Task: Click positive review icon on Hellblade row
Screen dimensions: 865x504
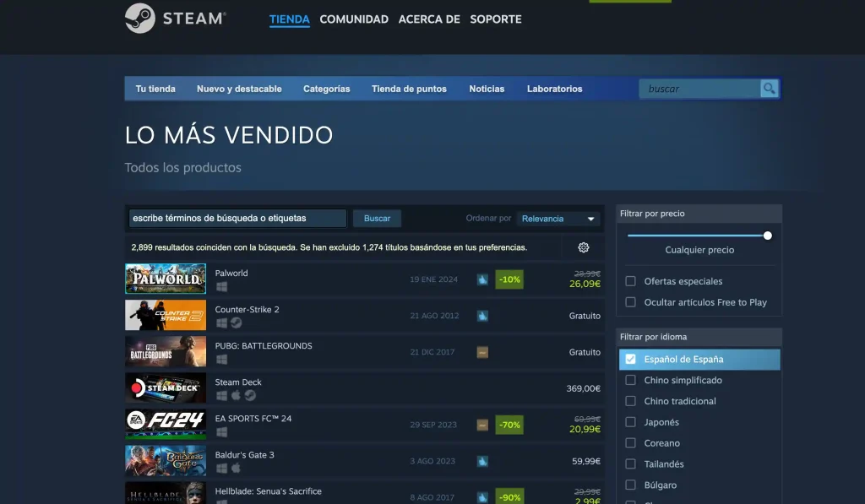Action: pyautogui.click(x=482, y=497)
